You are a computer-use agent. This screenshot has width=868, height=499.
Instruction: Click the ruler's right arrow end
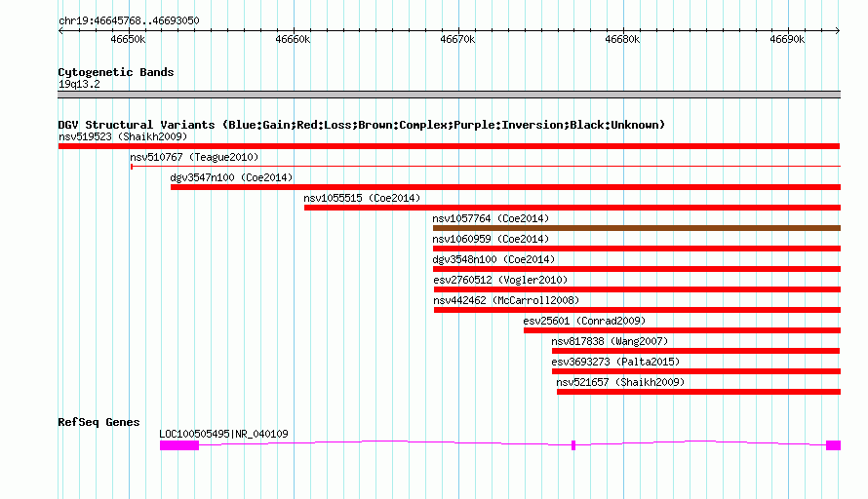click(838, 31)
